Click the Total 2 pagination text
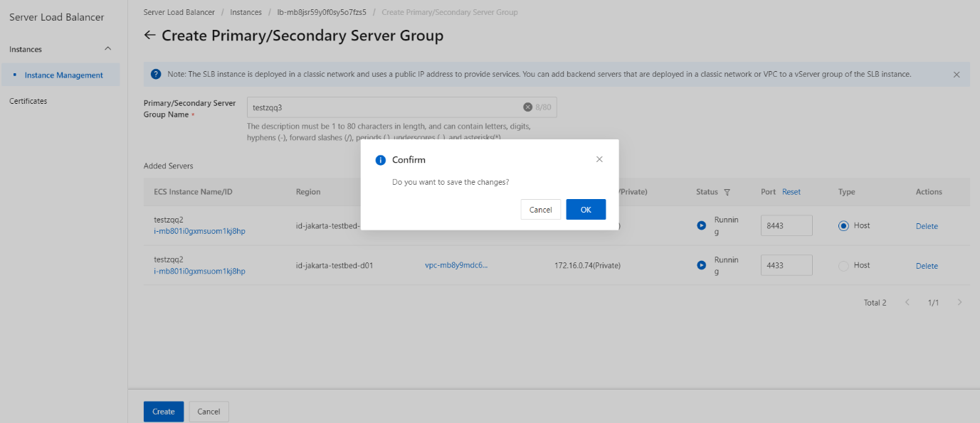Viewport: 980px width, 423px height. [x=875, y=303]
